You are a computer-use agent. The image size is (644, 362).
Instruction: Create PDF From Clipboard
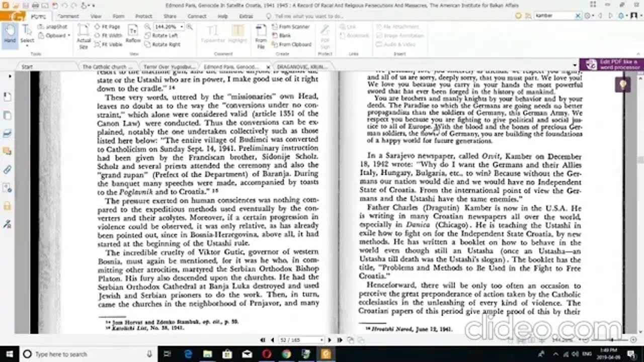(x=291, y=44)
